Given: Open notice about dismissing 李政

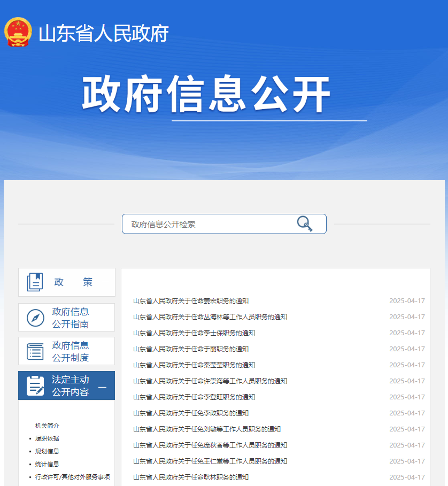Looking at the screenshot, I should (191, 413).
